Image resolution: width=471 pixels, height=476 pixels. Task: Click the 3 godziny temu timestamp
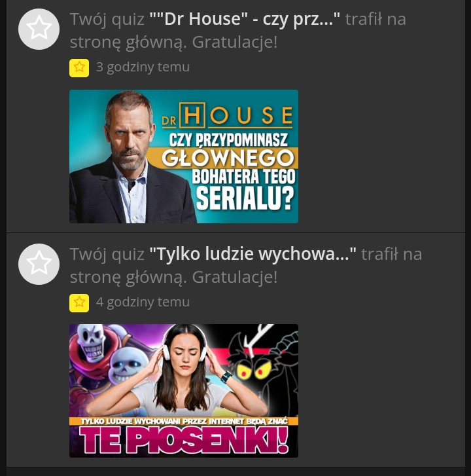coord(143,67)
